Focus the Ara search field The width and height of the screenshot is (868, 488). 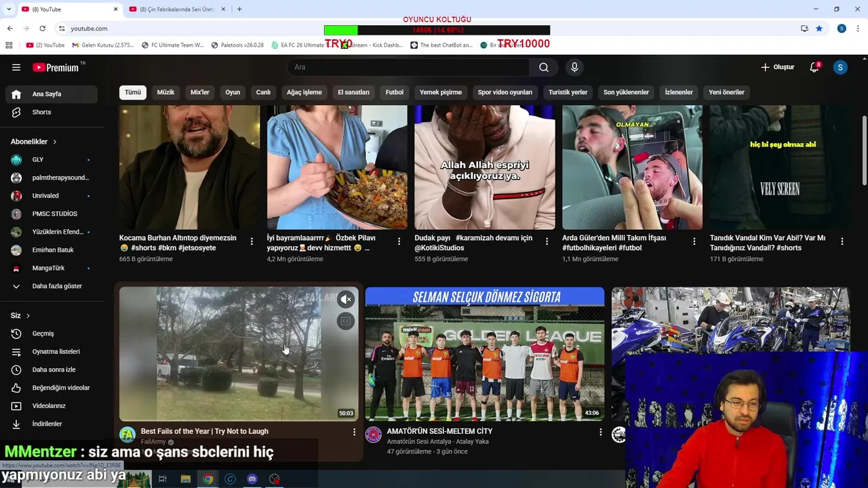[x=409, y=67]
